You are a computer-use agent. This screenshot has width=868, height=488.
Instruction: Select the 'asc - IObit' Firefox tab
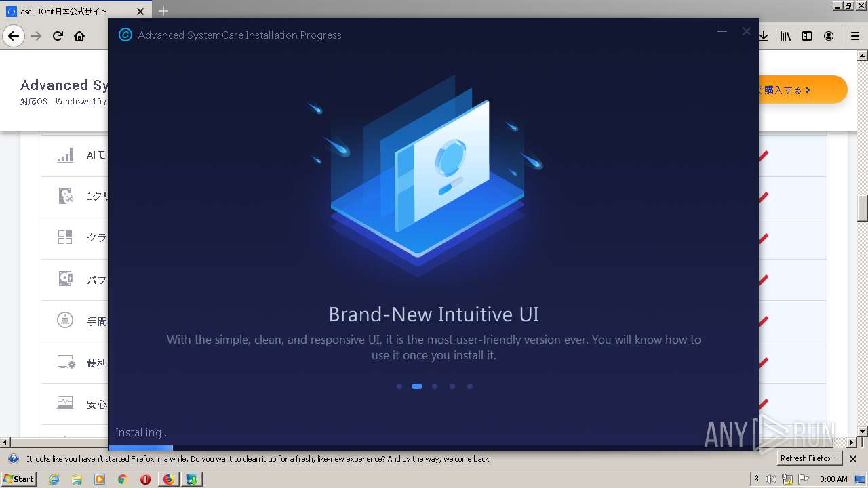click(76, 11)
